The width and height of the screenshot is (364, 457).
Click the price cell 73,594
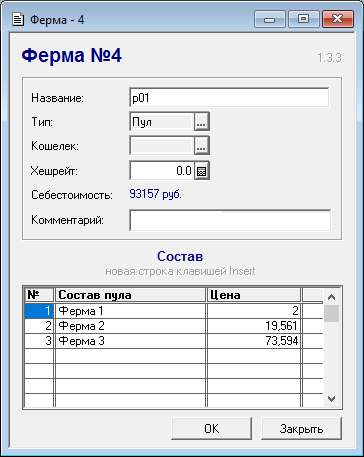point(254,341)
